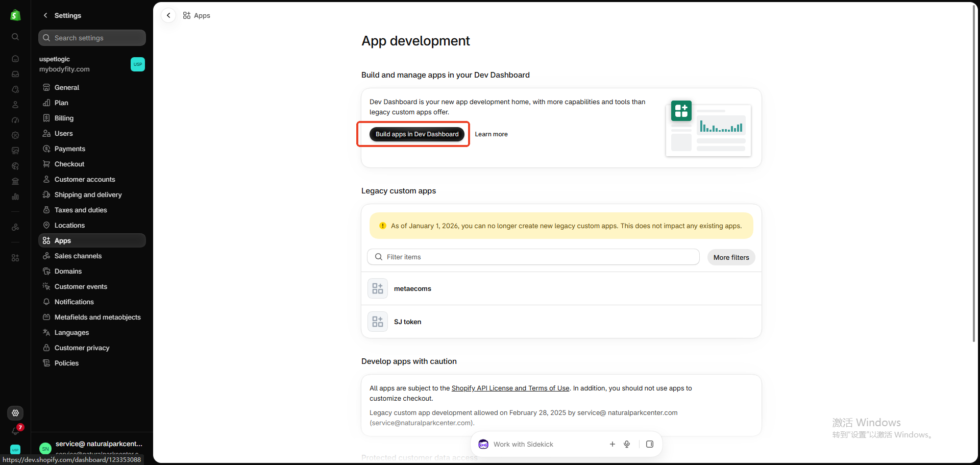Open Shopify API License and Terms link
980x465 pixels.
pos(510,388)
